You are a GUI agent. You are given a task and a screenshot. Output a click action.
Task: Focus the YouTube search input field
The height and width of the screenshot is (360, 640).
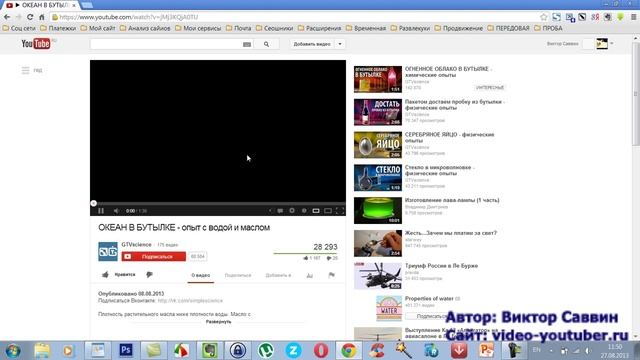pos(166,44)
